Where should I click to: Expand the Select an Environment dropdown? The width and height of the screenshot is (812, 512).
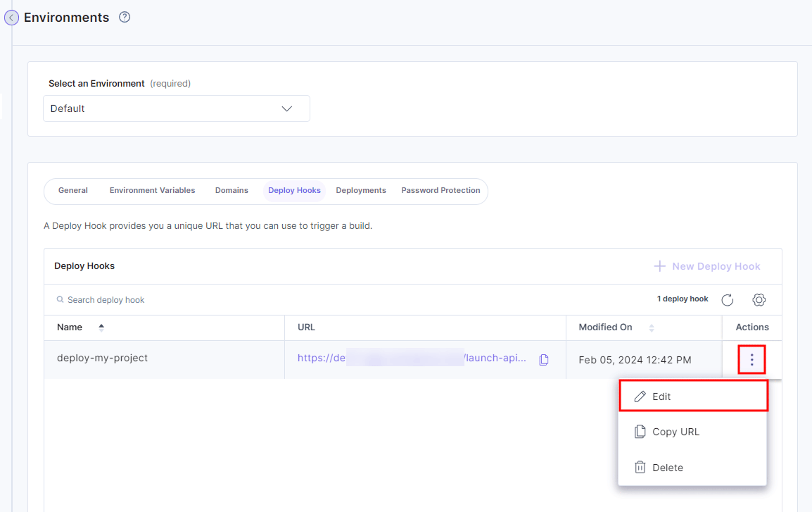[176, 108]
